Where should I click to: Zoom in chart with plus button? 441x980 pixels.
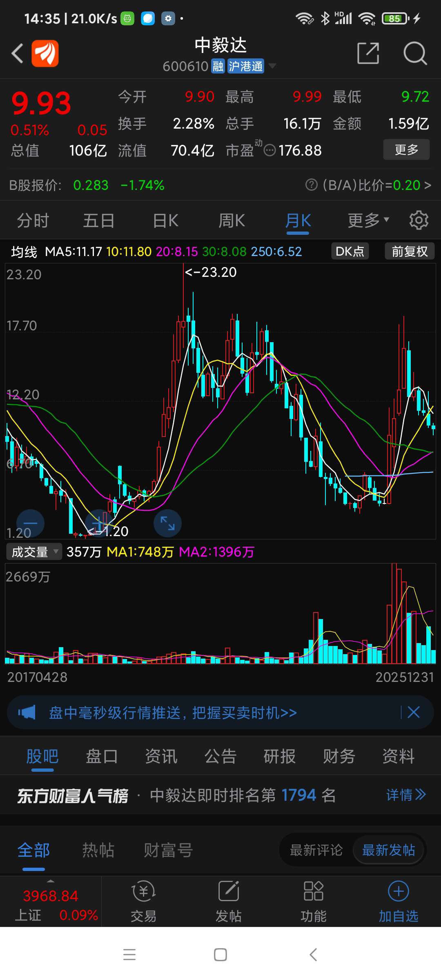click(x=99, y=523)
